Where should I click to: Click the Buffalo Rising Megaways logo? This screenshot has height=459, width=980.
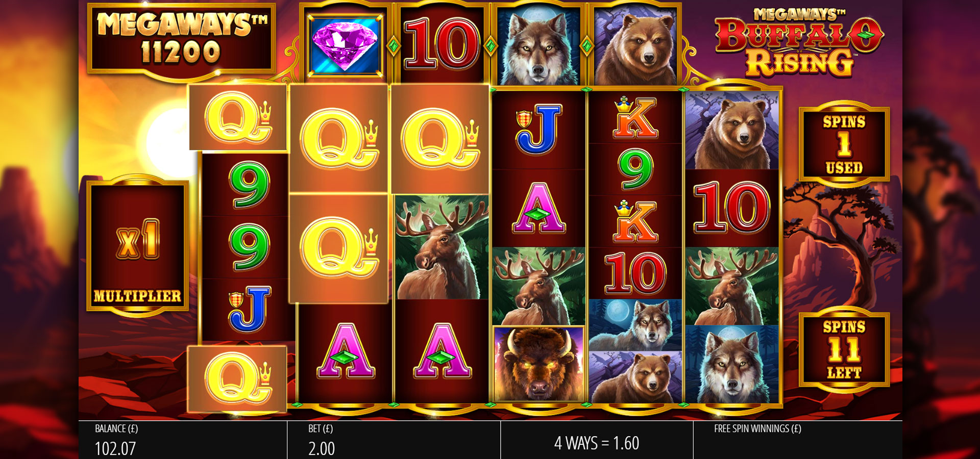[799, 43]
